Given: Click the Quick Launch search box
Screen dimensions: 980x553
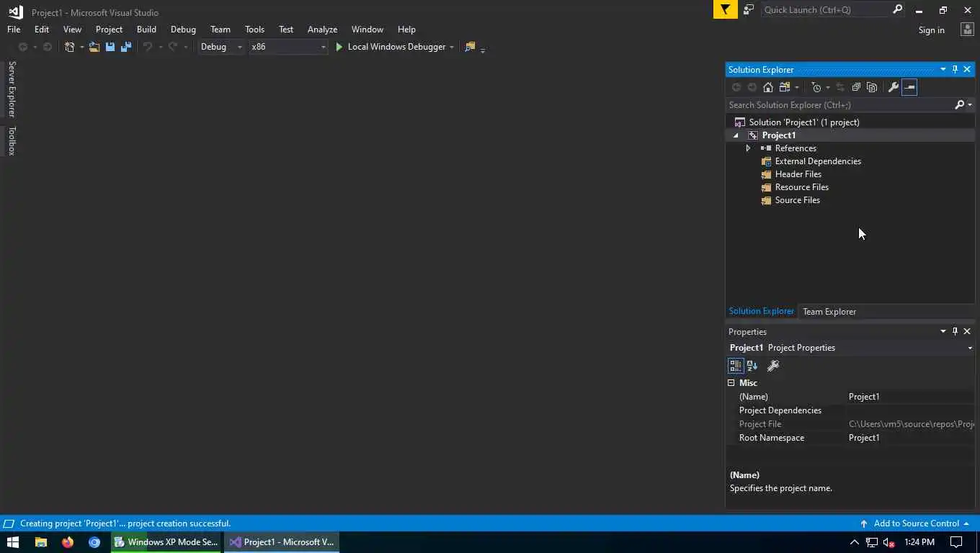Looking at the screenshot, I should pyautogui.click(x=827, y=9).
